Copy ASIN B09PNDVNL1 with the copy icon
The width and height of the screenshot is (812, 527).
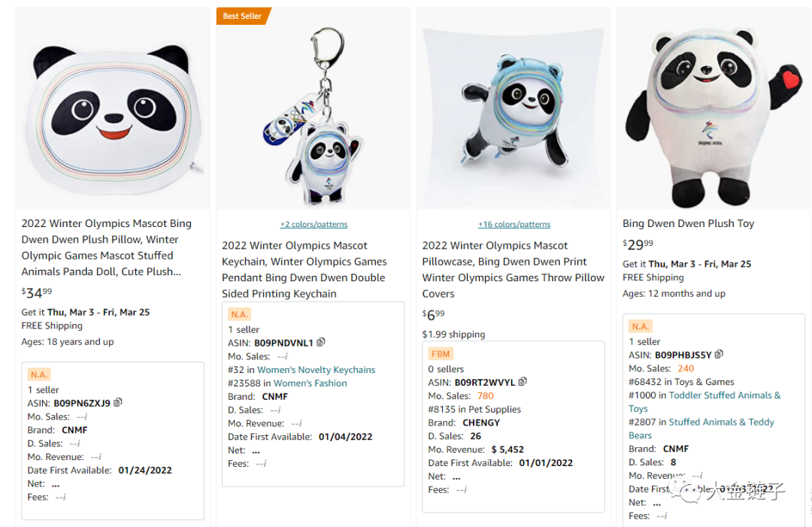click(321, 342)
